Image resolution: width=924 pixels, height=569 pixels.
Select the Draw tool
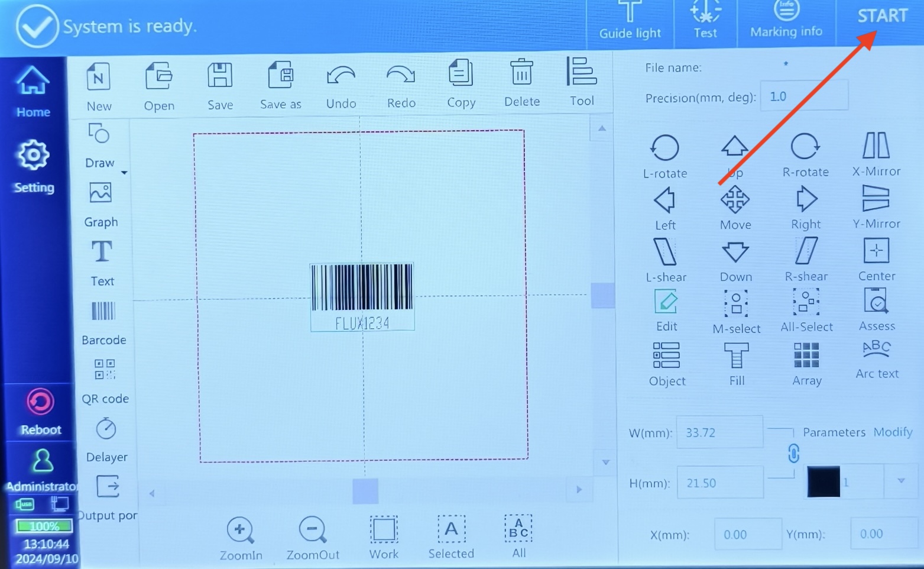point(99,146)
